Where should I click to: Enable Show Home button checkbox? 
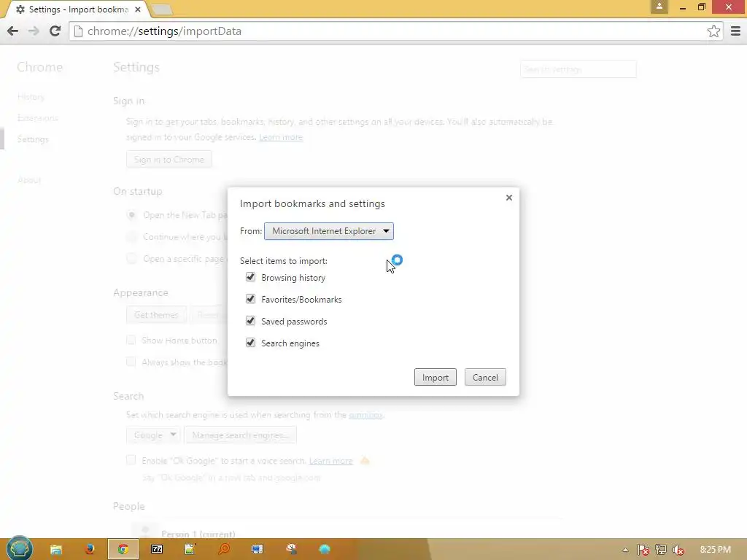131,340
